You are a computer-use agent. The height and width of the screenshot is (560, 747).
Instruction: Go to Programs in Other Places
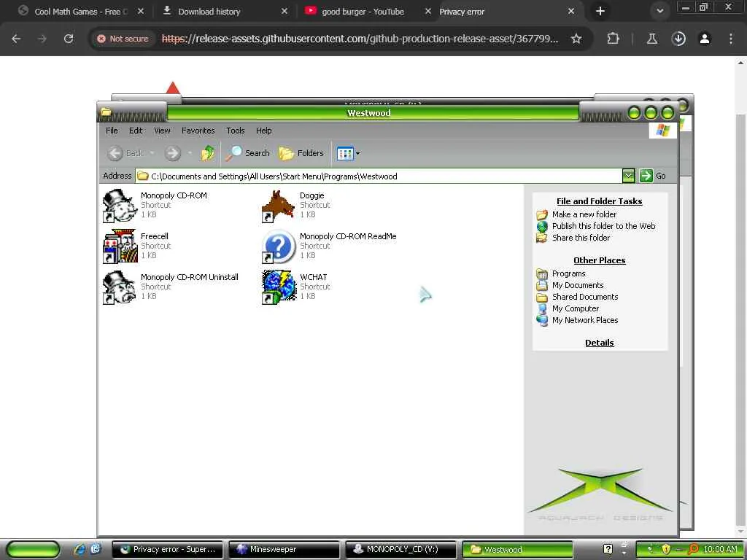pyautogui.click(x=568, y=274)
